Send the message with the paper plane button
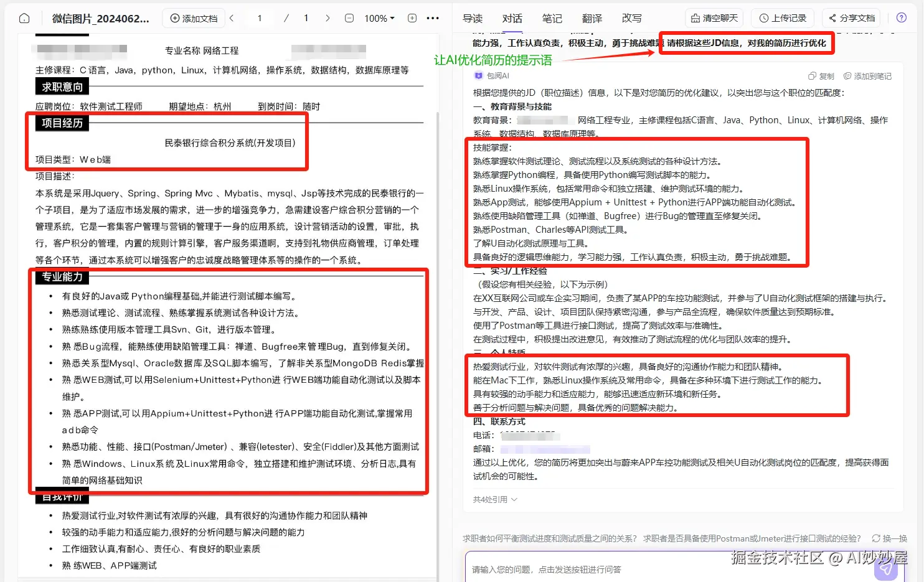Viewport: 924px width, 582px height. [886, 568]
